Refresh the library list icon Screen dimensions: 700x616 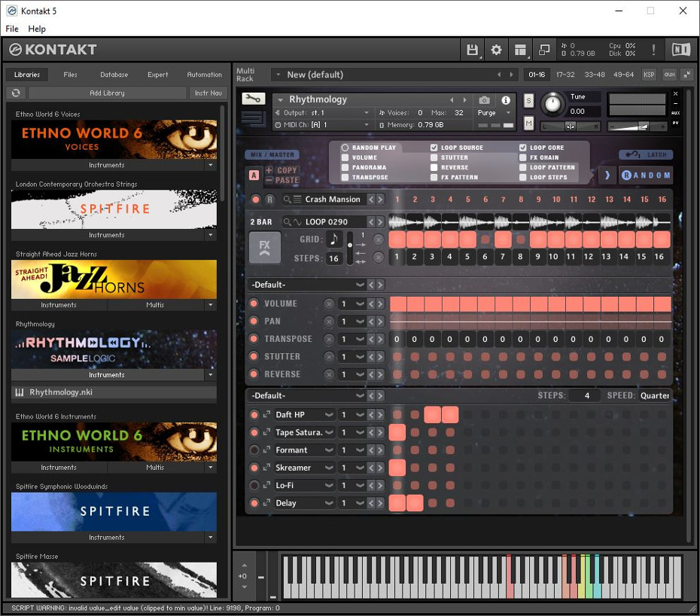pos(16,93)
